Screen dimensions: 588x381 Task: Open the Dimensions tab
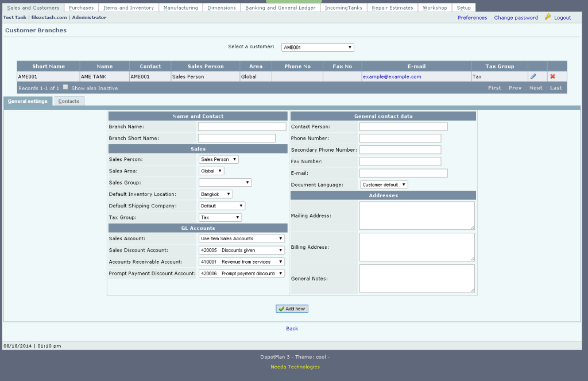(x=222, y=7)
